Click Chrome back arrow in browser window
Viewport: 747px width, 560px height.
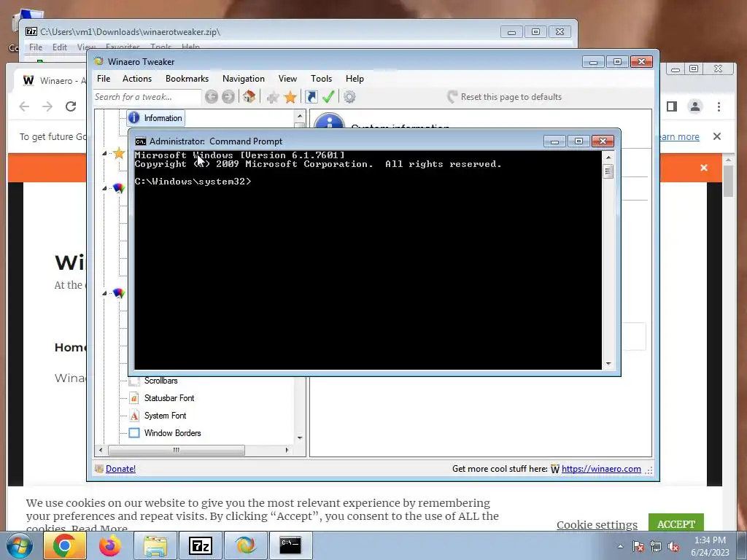tap(24, 106)
